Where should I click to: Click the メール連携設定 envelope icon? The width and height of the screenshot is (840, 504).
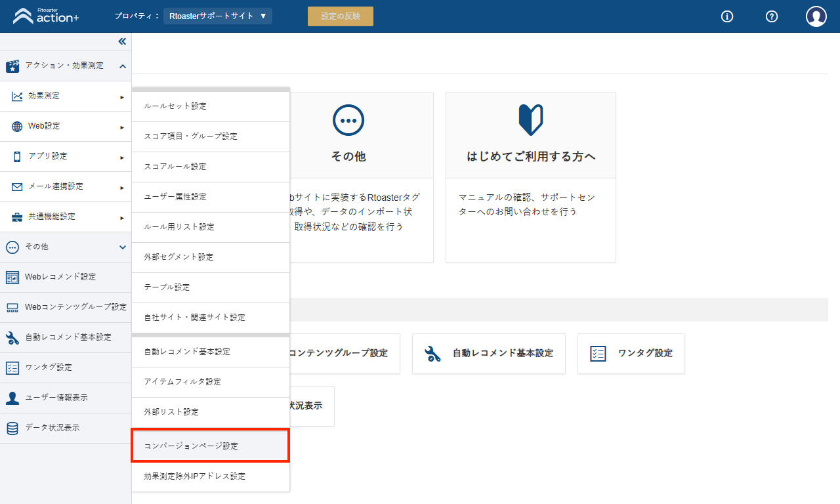[x=17, y=187]
